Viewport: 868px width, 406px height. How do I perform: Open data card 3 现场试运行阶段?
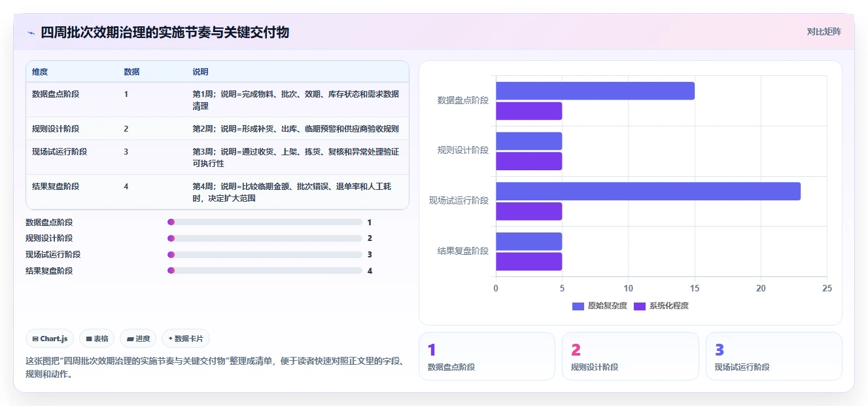pyautogui.click(x=774, y=356)
